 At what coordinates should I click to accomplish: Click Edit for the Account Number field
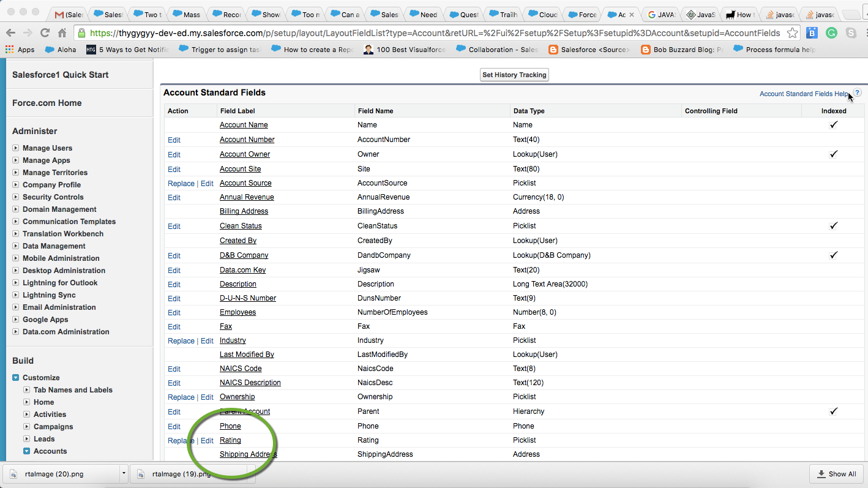tap(174, 140)
